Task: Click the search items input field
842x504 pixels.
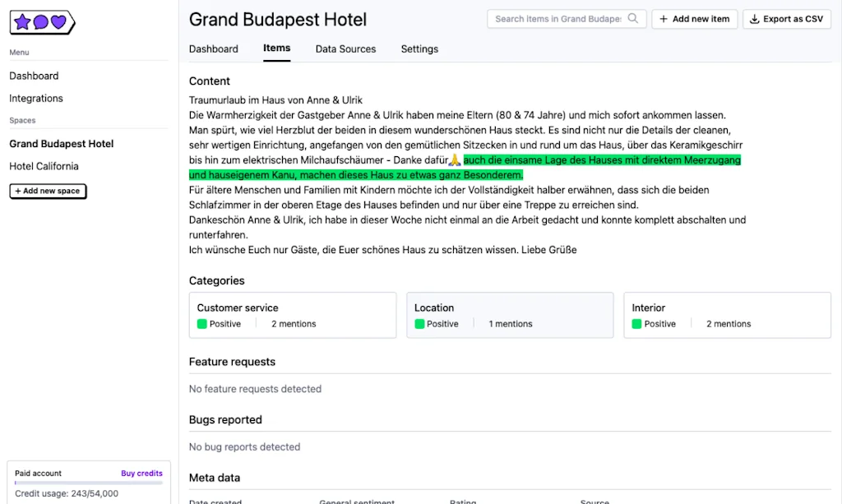Action: pos(559,18)
